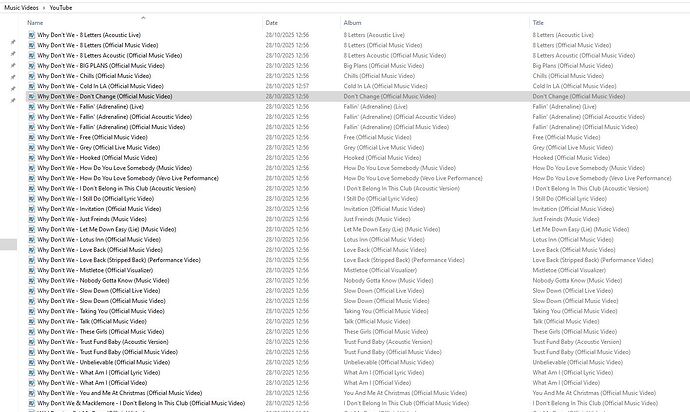
Task: Click file icon of 'Chills (Official Music Video)'
Action: [32, 76]
